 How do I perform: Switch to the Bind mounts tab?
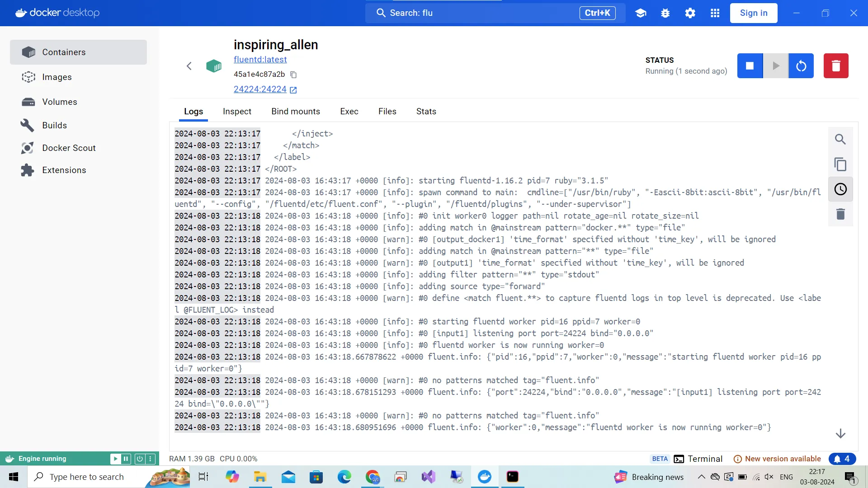(x=296, y=112)
